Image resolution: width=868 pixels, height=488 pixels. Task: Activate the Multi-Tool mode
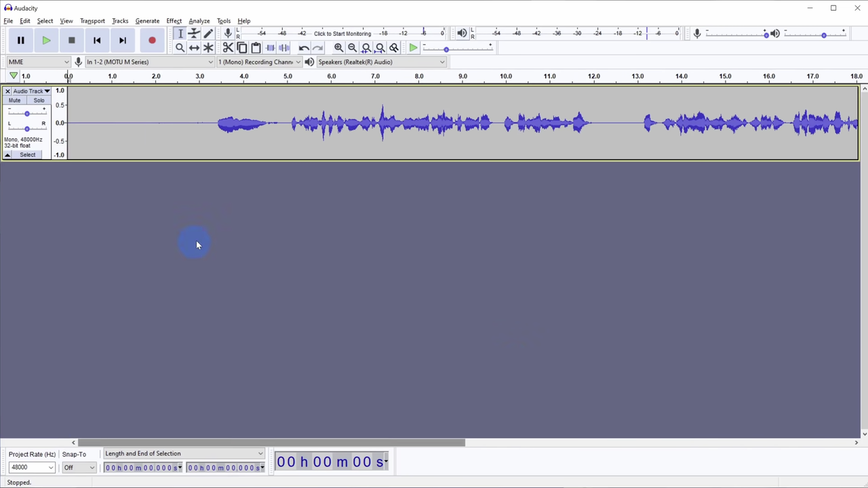208,47
